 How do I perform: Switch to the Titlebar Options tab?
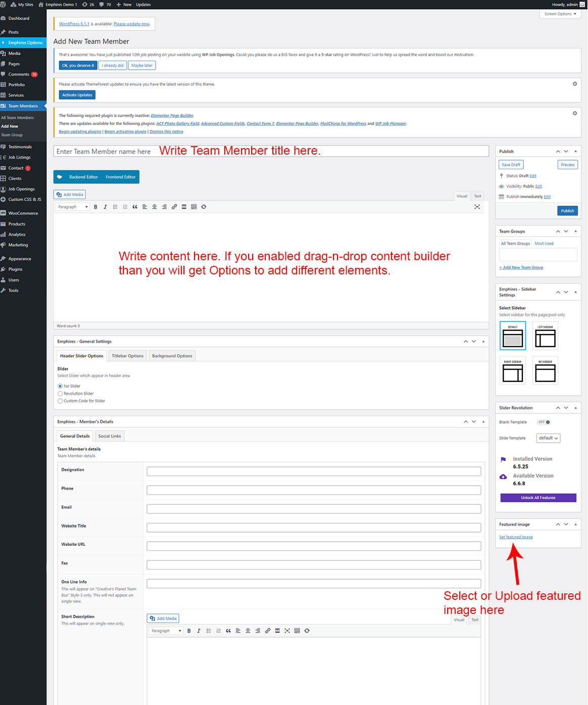click(127, 356)
